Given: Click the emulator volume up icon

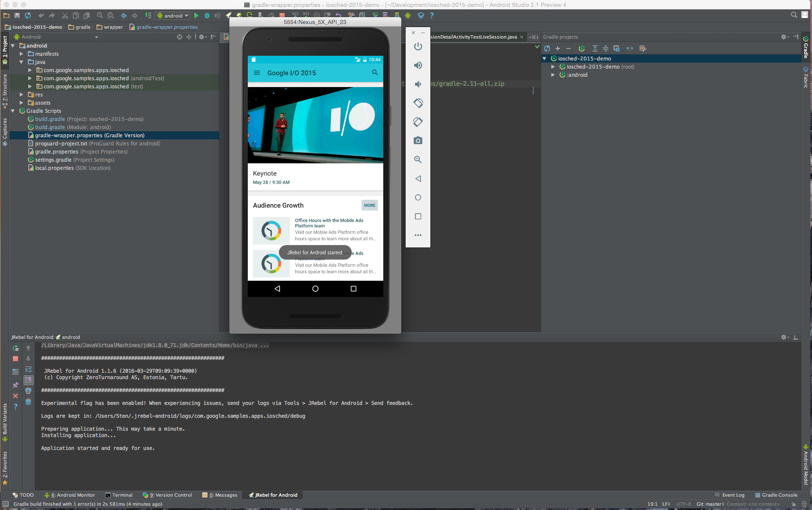Looking at the screenshot, I should click(418, 65).
